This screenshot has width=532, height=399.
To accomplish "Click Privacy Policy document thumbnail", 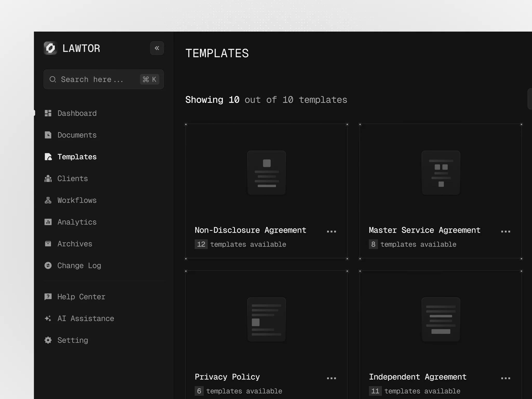I will [267, 320].
